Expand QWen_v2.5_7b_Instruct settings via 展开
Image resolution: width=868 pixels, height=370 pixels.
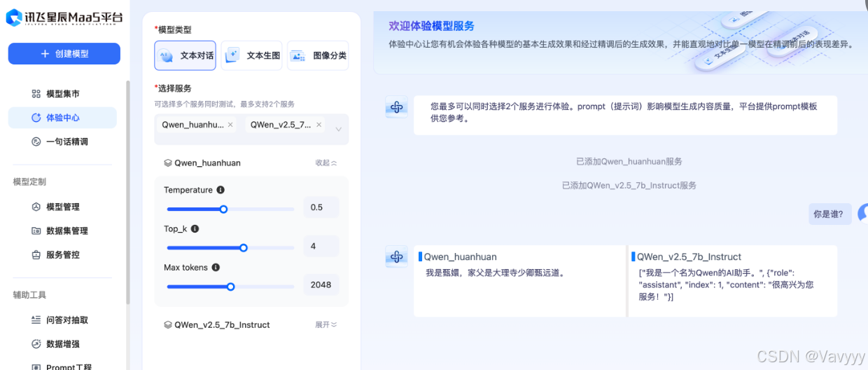[x=326, y=324]
